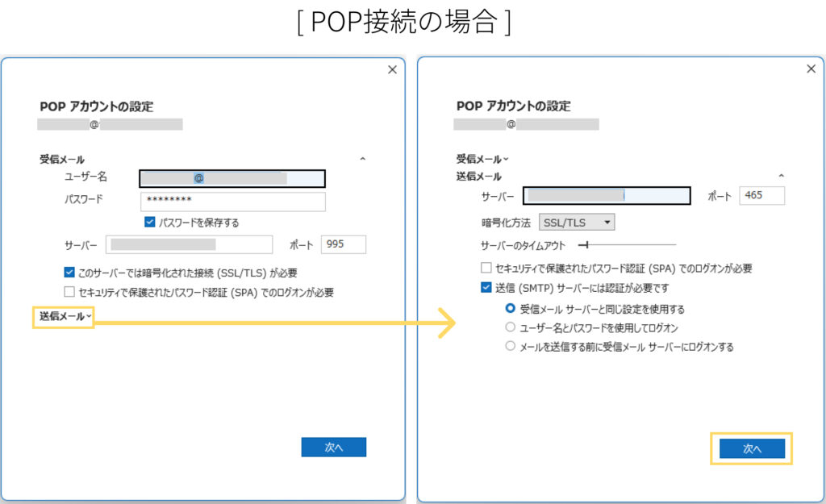Close the left POP account settings dialog
This screenshot has width=826, height=504.
(x=392, y=69)
